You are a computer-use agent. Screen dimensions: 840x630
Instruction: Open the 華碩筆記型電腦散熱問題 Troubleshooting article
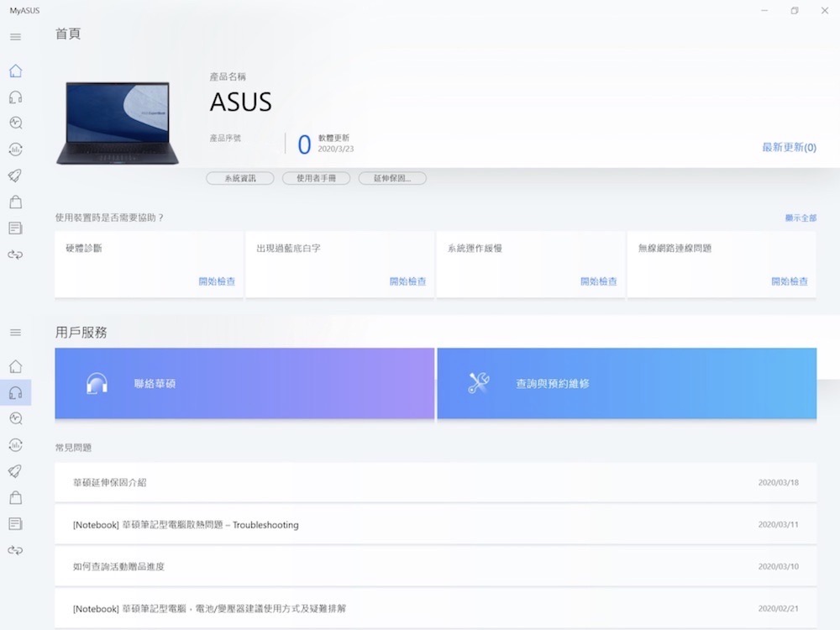(186, 525)
